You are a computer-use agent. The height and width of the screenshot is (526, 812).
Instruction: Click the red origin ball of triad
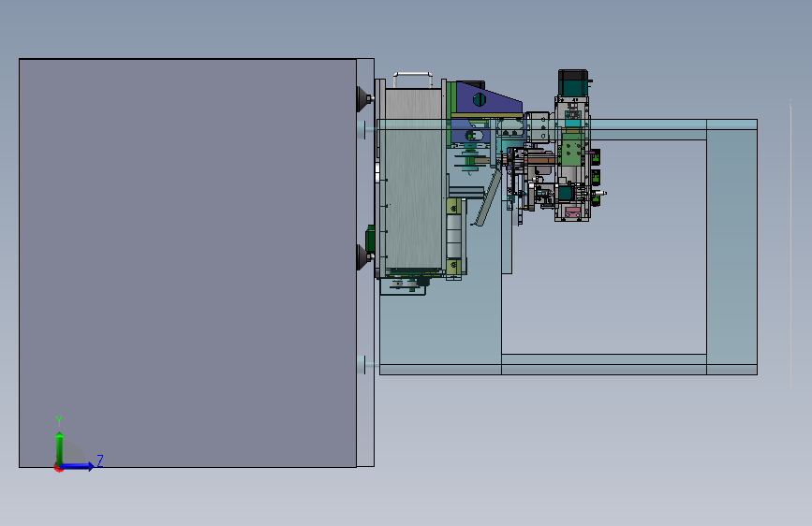(x=58, y=467)
